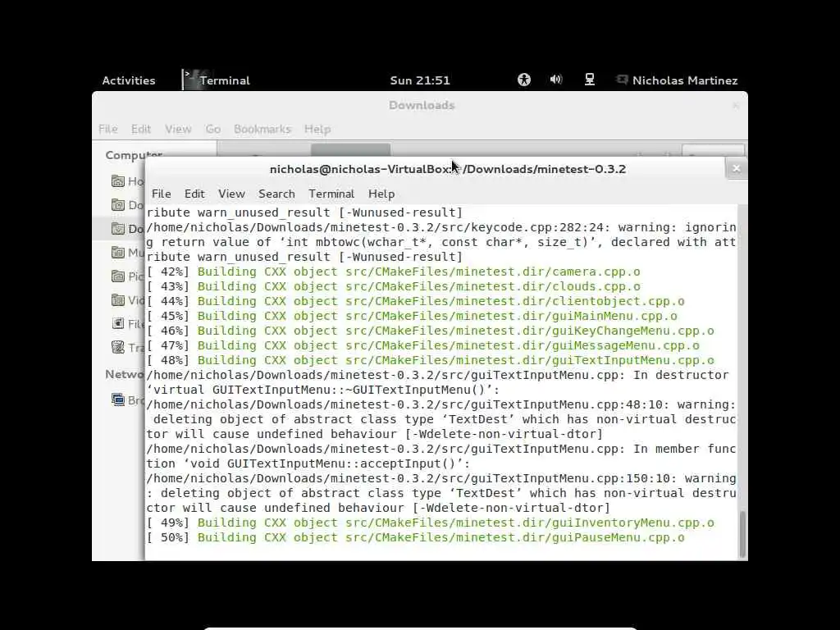
Task: Click the keycode.cpp:282:24 warning line
Action: click(441, 228)
